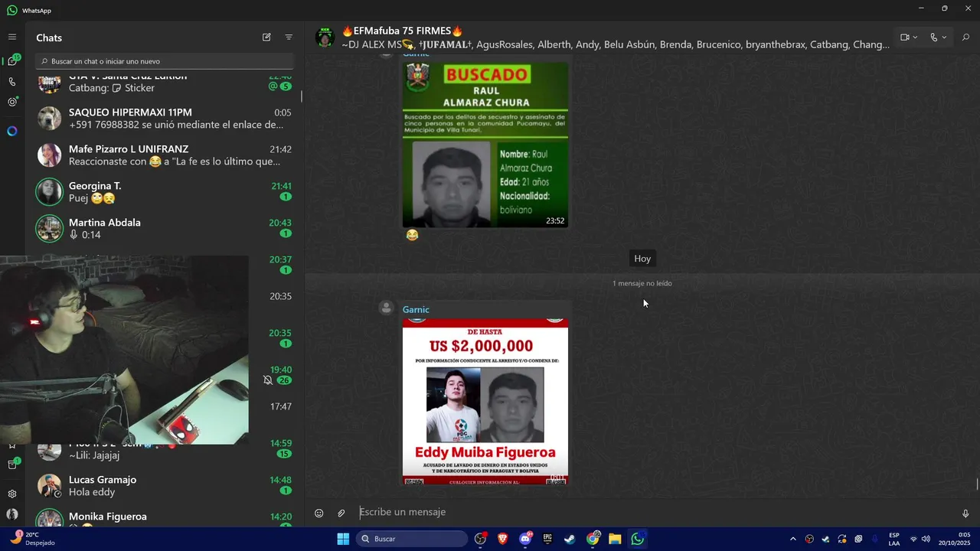Open profile avatar at sidebar bottom
The height and width of the screenshot is (551, 980).
pyautogui.click(x=12, y=514)
